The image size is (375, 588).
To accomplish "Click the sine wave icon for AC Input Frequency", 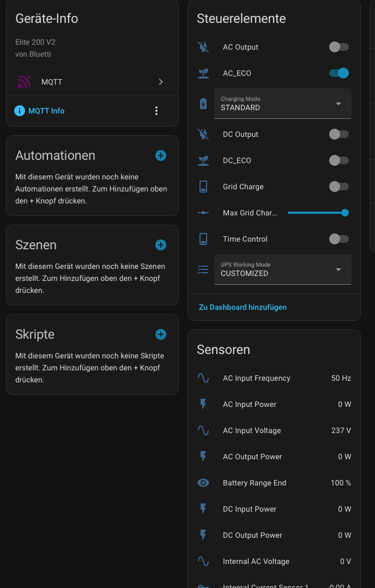I will 203,378.
